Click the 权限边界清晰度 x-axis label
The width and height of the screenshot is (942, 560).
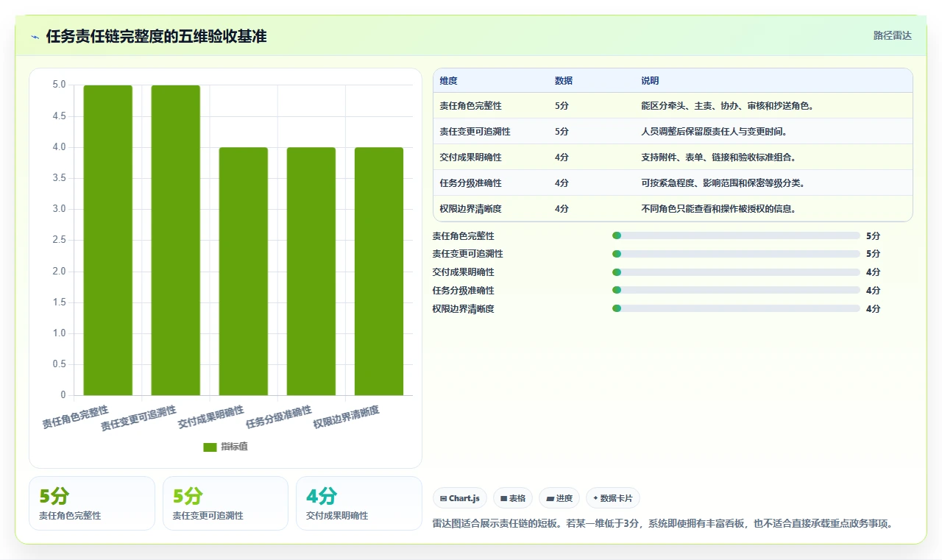(347, 417)
